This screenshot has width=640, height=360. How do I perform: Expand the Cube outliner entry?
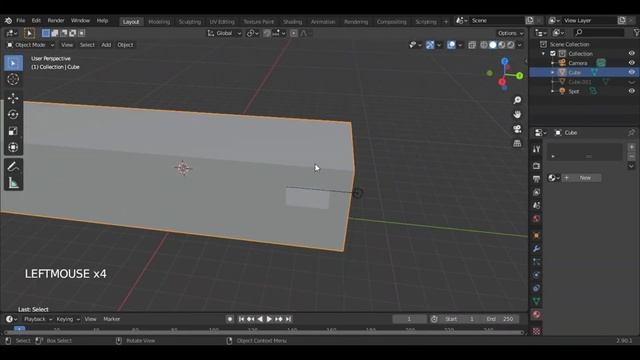point(553,72)
